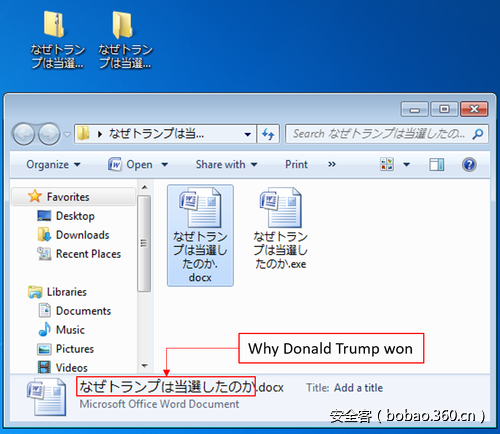Select Desktop in navigation pane
This screenshot has height=434, width=500.
tap(75, 216)
